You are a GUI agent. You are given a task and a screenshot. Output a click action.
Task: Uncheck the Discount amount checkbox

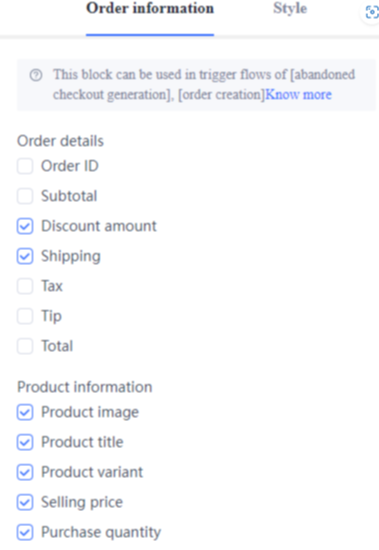coord(25,226)
